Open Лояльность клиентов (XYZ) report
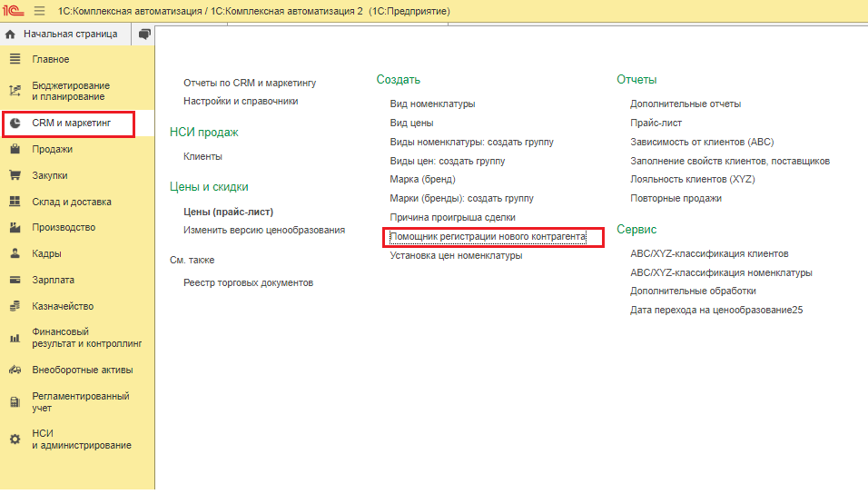 coord(693,179)
